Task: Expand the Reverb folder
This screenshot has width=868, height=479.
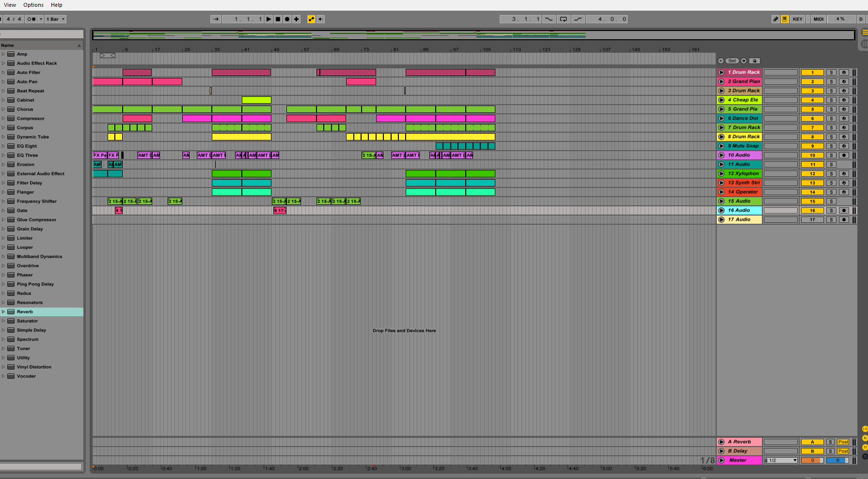Action: point(3,312)
